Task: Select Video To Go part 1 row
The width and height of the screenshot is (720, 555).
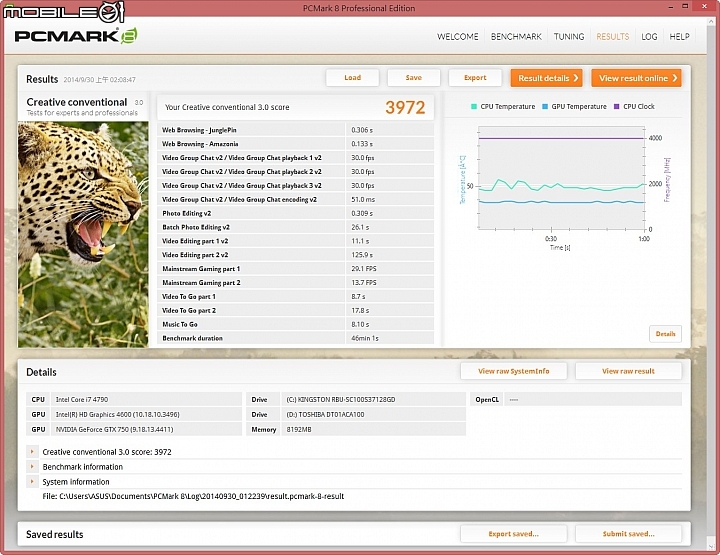Action: (x=295, y=297)
